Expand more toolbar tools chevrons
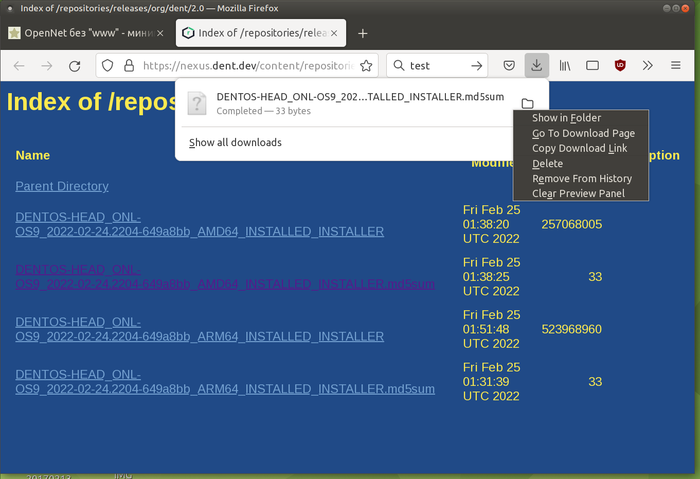 click(x=648, y=66)
